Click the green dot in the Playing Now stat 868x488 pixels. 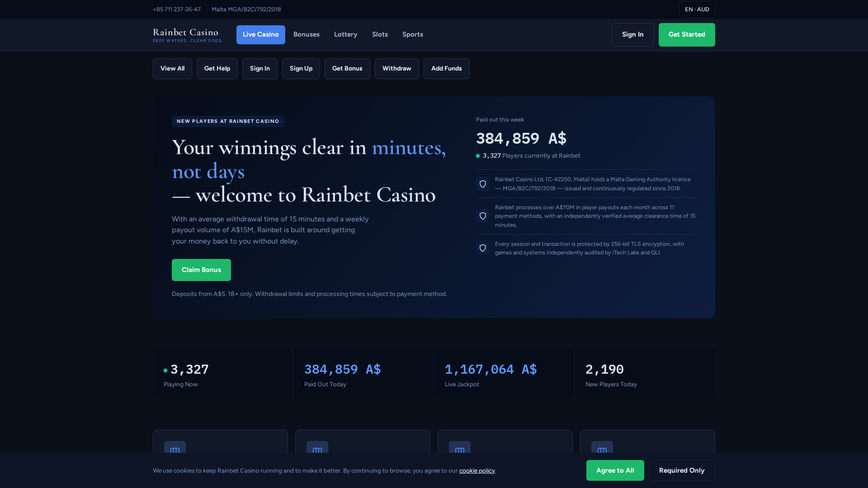pos(165,371)
